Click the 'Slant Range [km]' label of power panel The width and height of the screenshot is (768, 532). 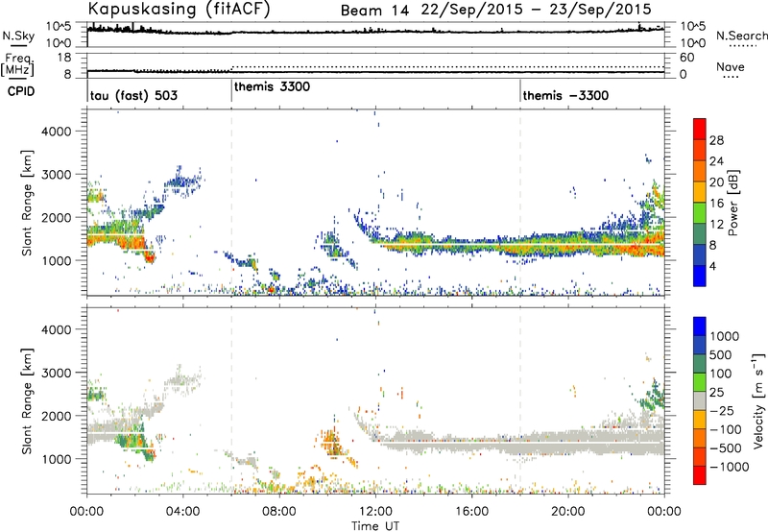[27, 203]
